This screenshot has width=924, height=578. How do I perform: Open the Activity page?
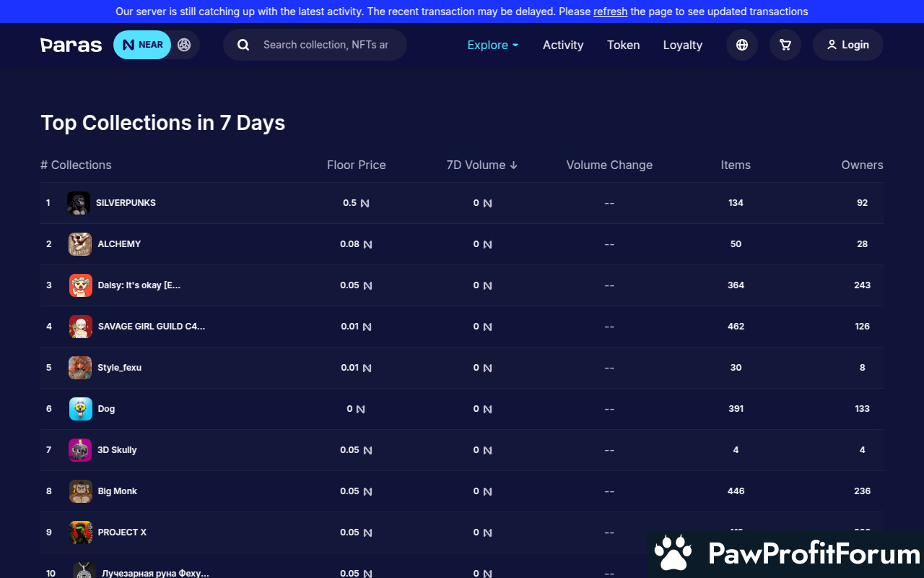(x=562, y=45)
